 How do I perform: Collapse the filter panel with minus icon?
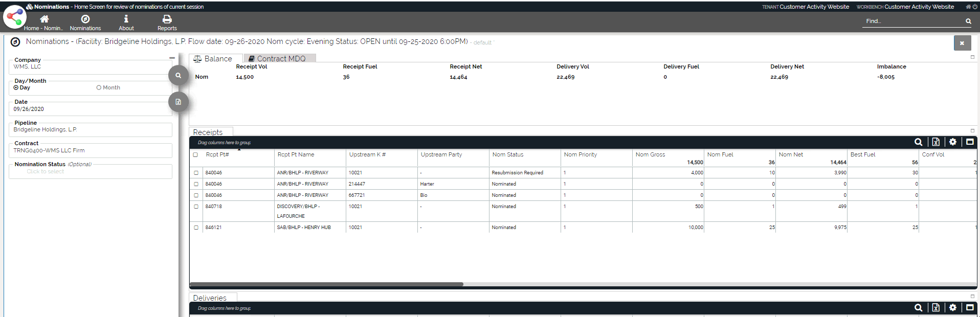(x=172, y=58)
